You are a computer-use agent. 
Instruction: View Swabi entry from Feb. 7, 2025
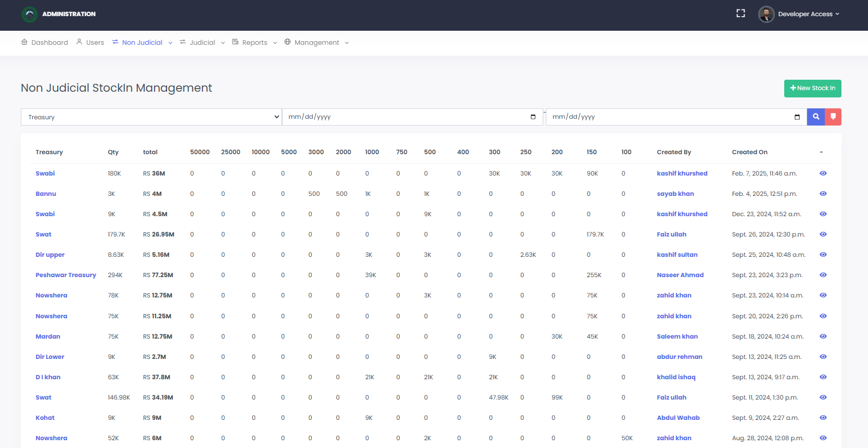coord(823,173)
